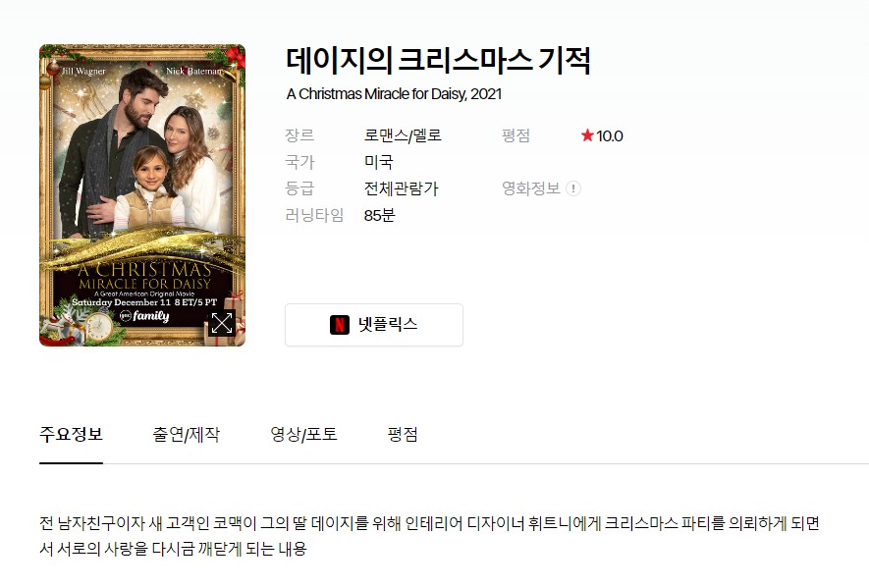869x588 pixels.
Task: Click the red star rating icon
Action: click(587, 135)
